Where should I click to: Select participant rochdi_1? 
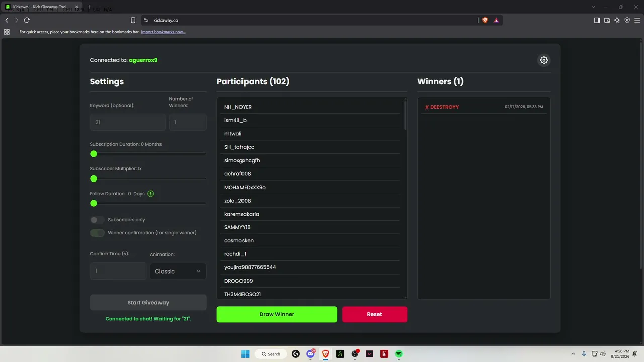click(310, 254)
